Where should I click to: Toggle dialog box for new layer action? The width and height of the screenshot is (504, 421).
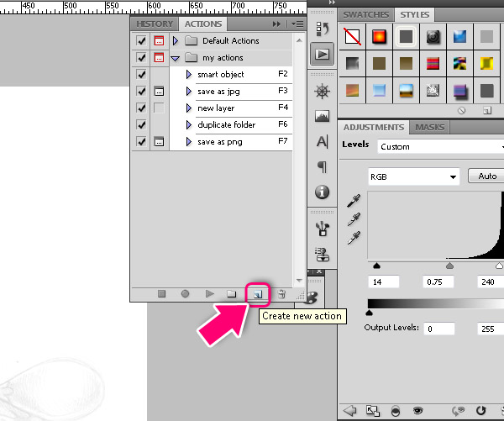pyautogui.click(x=159, y=108)
